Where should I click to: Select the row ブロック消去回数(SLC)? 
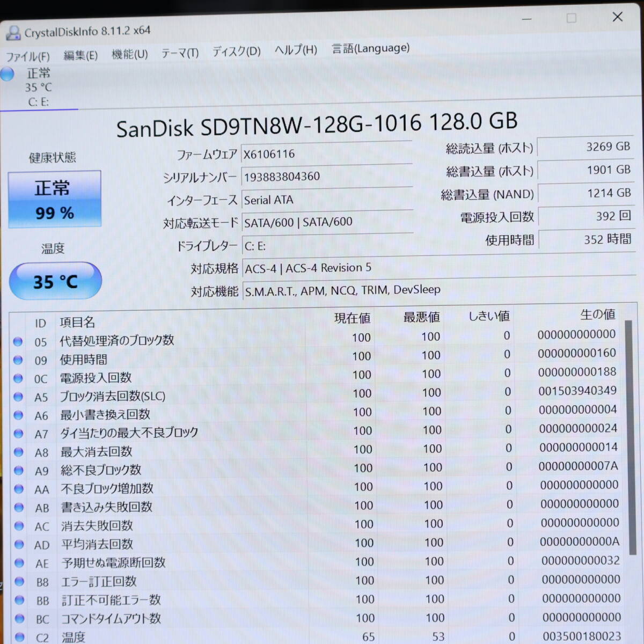pyautogui.click(x=318, y=395)
